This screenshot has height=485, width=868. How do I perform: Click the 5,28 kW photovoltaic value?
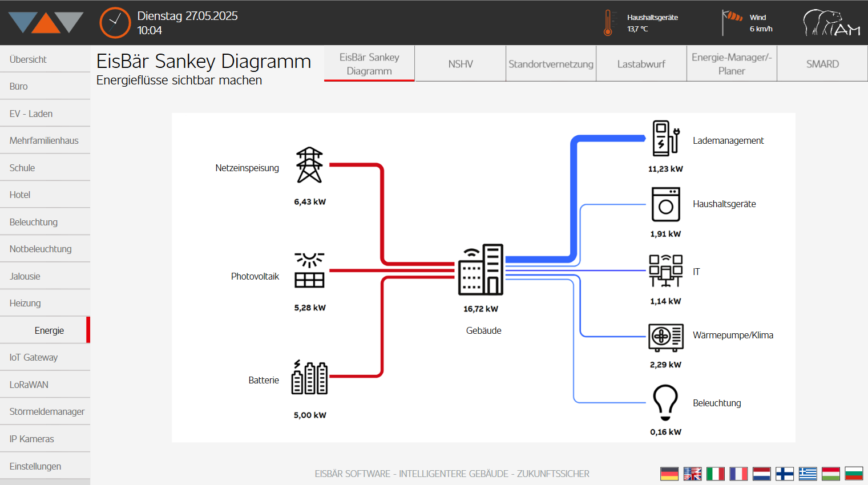310,308
